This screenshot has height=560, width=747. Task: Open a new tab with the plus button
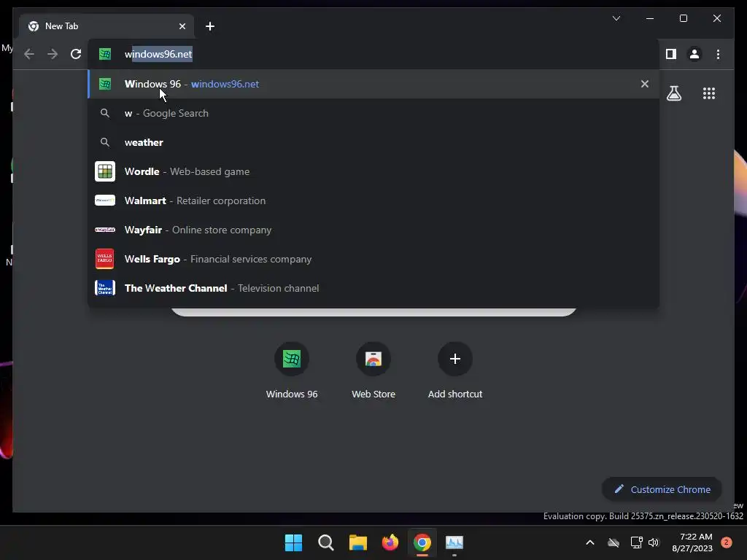210,26
